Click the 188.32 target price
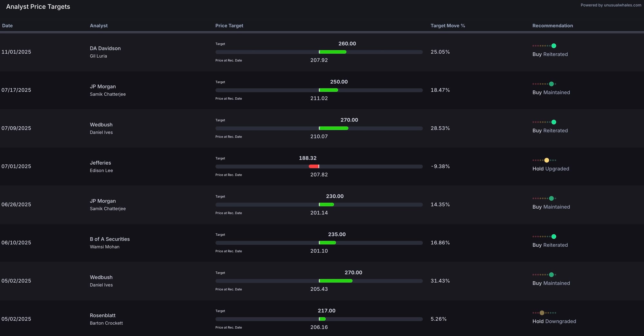The height and width of the screenshot is (336, 644). 308,158
